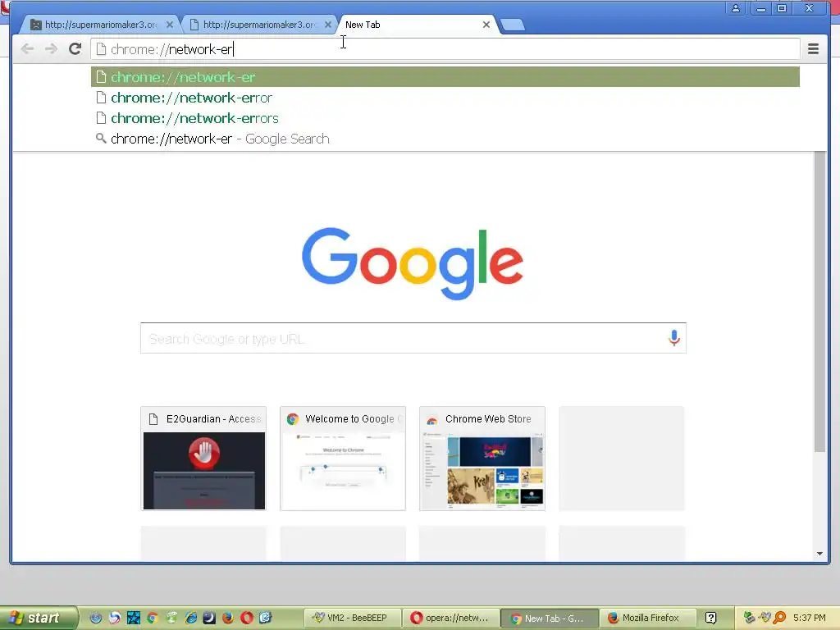
Task: Click the moon quick launch icon
Action: pyautogui.click(x=209, y=618)
